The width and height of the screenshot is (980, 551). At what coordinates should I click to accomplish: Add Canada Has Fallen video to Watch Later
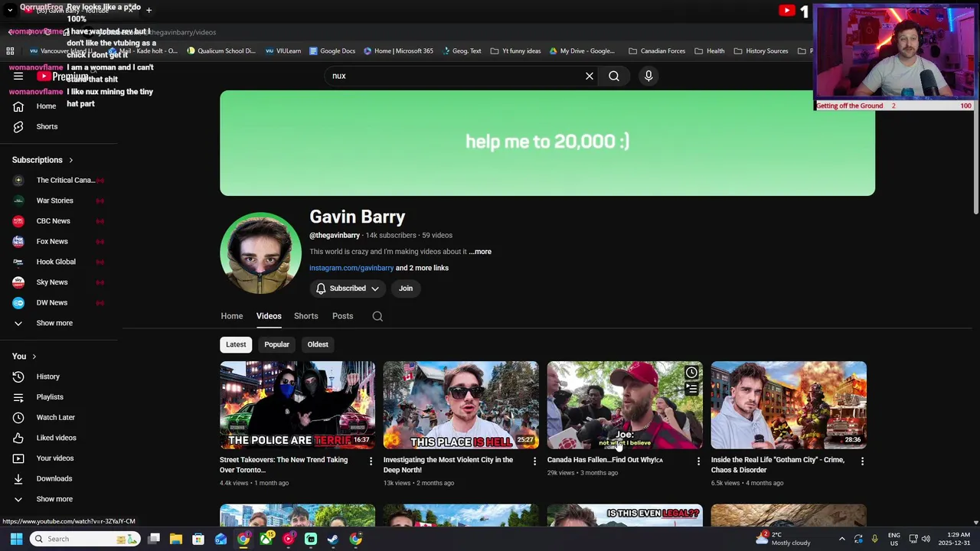pos(691,373)
